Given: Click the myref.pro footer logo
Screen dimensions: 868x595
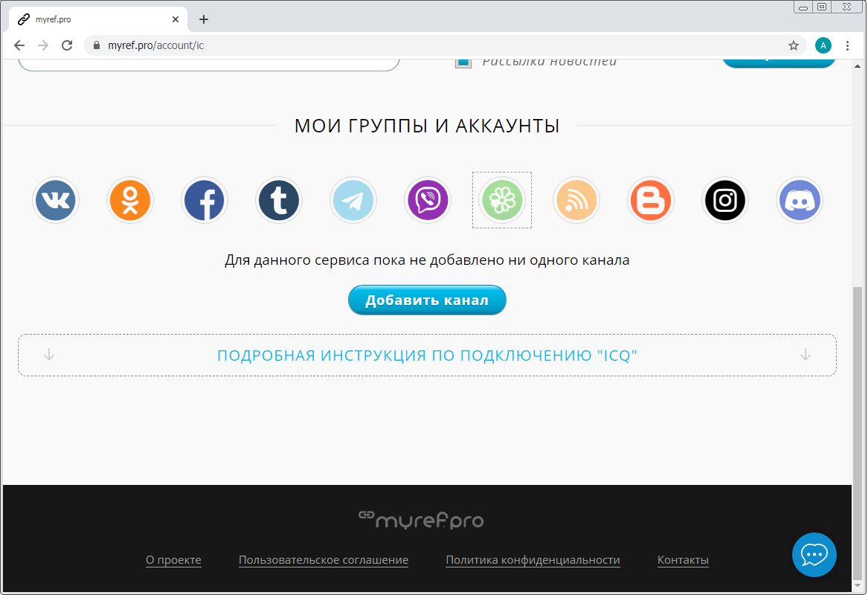Looking at the screenshot, I should pos(421,520).
